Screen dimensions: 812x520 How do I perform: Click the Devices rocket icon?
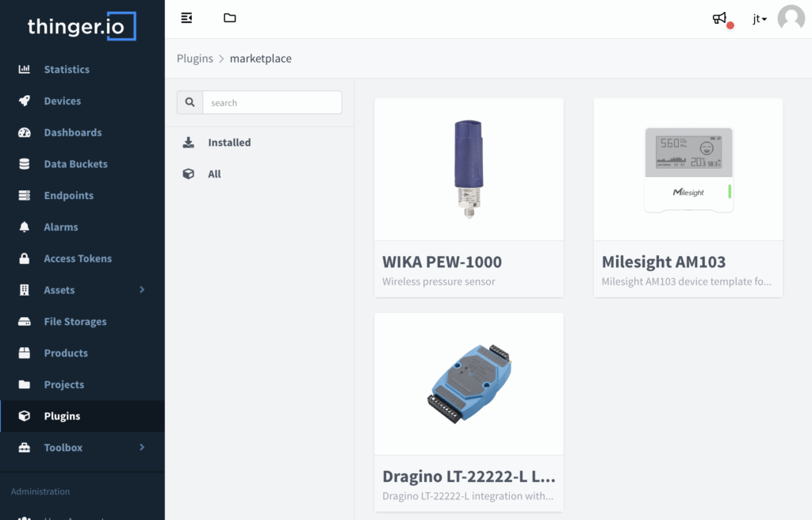point(25,101)
